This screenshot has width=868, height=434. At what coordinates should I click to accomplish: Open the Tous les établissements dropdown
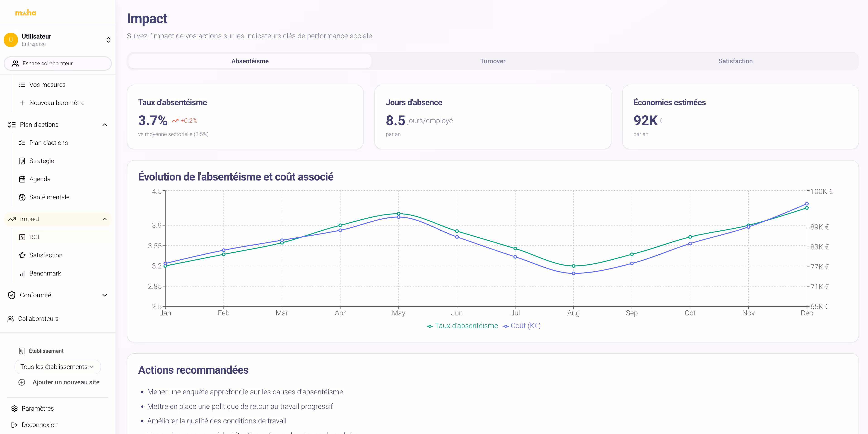(58, 367)
